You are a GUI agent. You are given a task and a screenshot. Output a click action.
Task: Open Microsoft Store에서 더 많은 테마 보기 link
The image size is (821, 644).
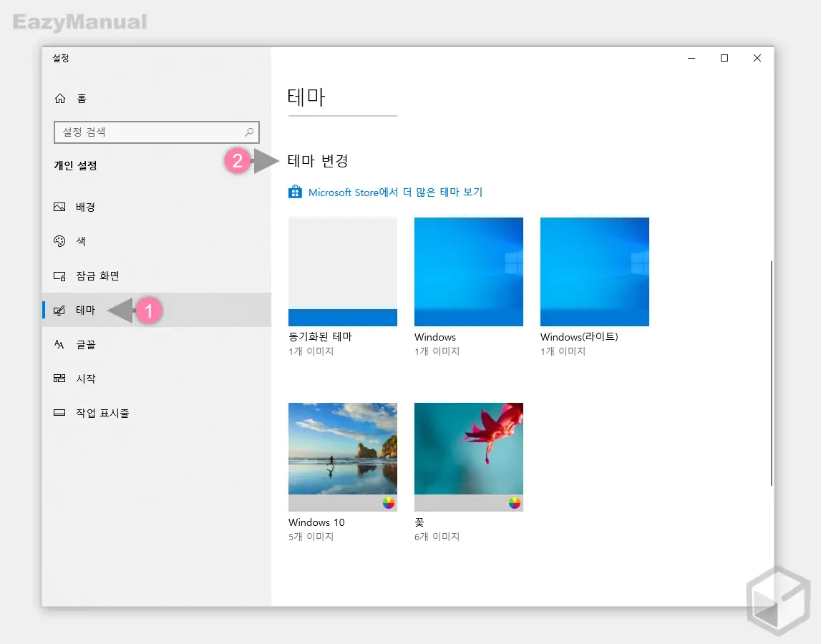pos(395,192)
